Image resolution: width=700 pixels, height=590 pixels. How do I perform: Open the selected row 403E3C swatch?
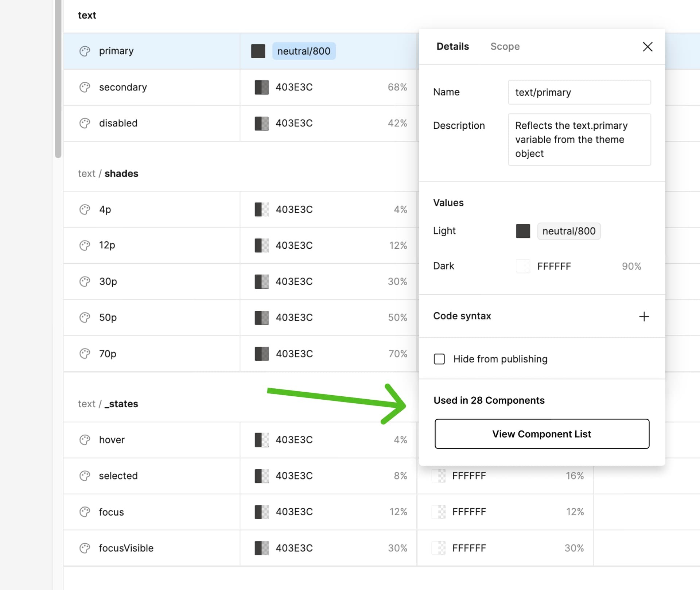pyautogui.click(x=261, y=476)
